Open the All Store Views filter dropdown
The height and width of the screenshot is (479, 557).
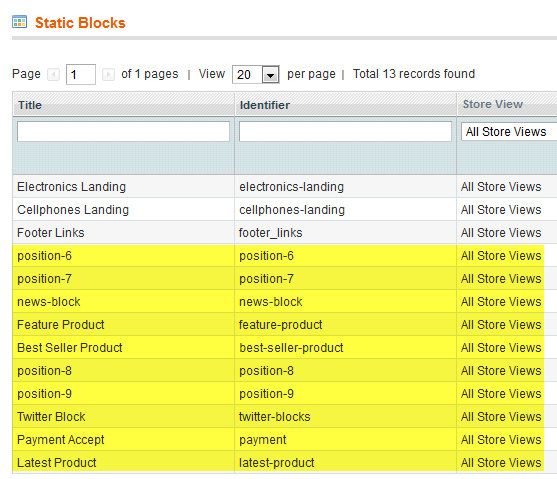point(509,132)
